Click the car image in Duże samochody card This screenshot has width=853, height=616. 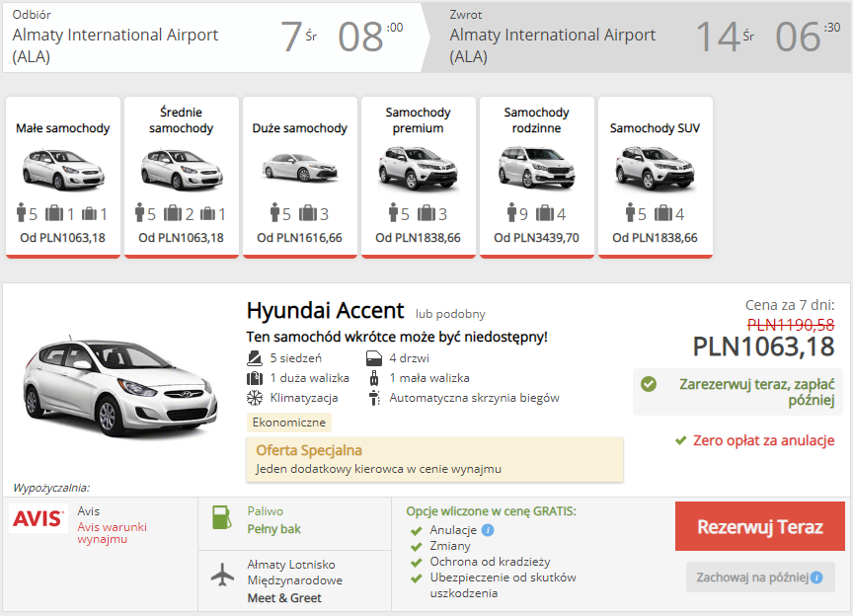point(300,167)
